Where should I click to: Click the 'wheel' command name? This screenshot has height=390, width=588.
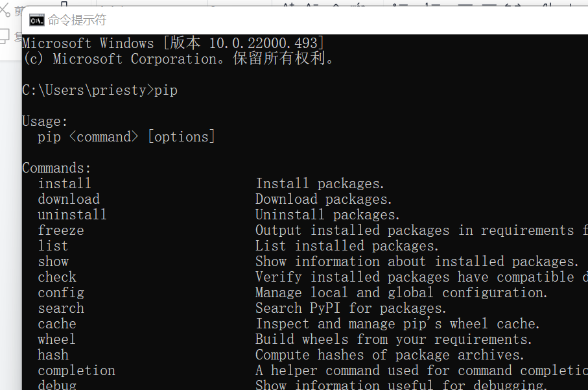click(x=56, y=339)
